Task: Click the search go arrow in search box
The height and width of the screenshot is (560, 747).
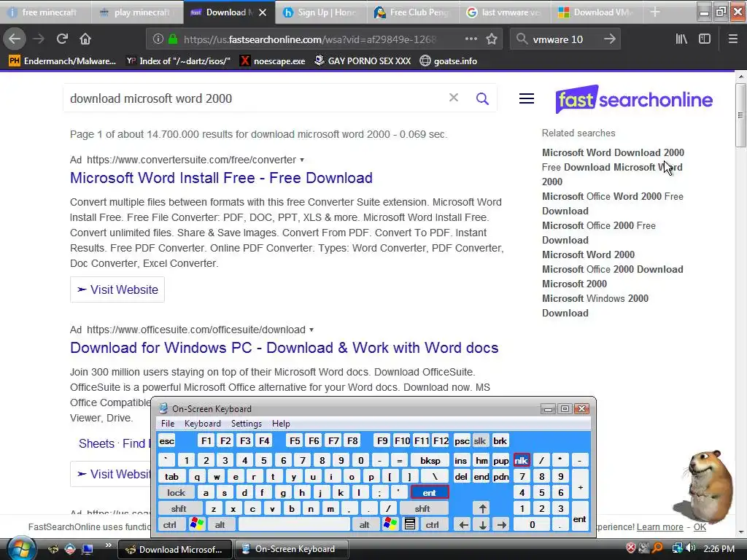Action: 609,39
